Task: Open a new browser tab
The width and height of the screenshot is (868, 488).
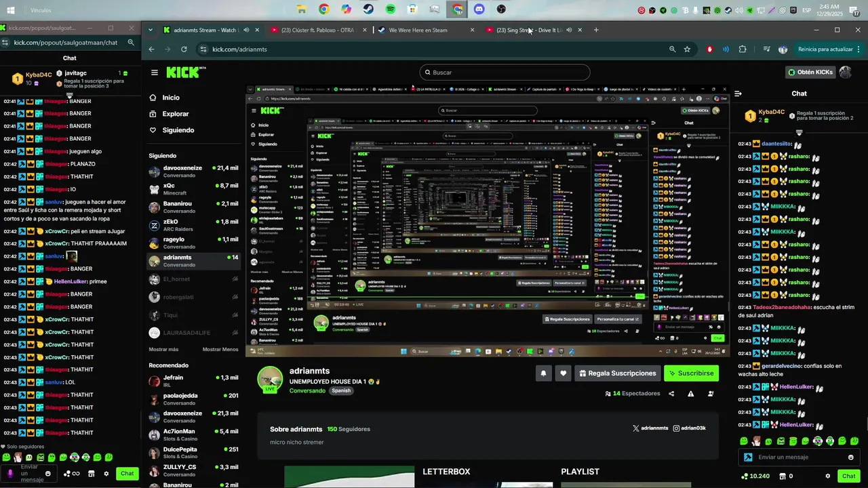Action: 596,30
